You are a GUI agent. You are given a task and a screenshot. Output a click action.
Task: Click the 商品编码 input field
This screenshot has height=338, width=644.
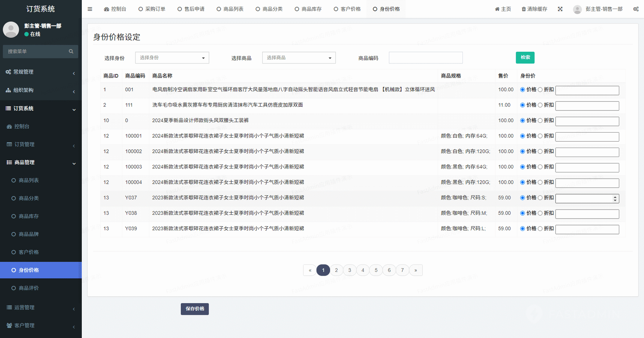coord(425,58)
